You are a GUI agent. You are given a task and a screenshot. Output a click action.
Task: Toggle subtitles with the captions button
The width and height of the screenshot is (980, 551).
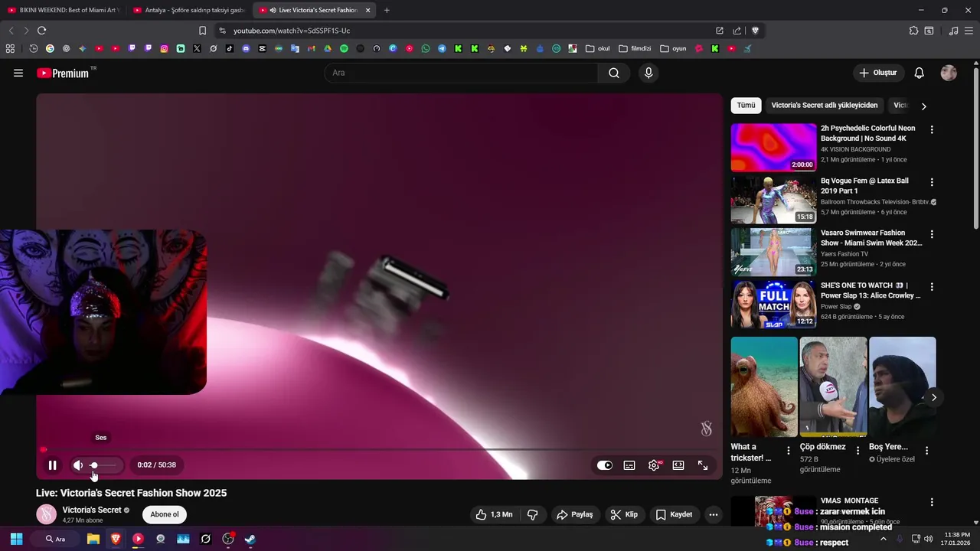pos(629,465)
